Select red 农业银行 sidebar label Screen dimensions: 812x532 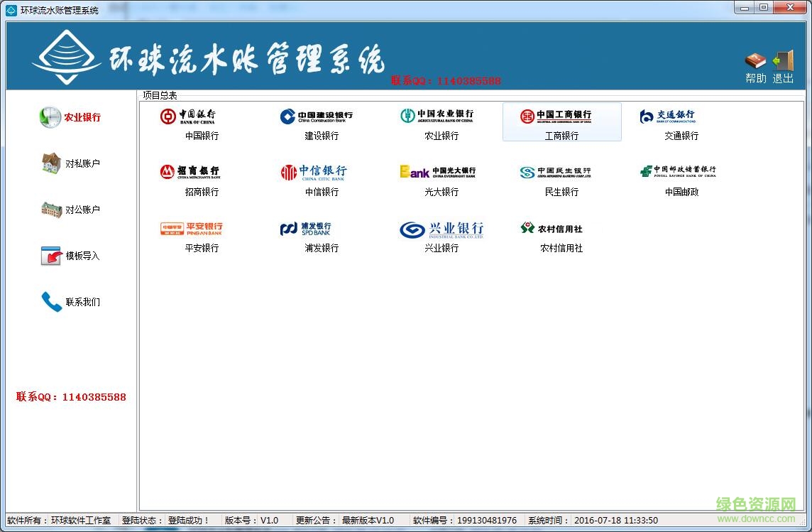pyautogui.click(x=82, y=118)
